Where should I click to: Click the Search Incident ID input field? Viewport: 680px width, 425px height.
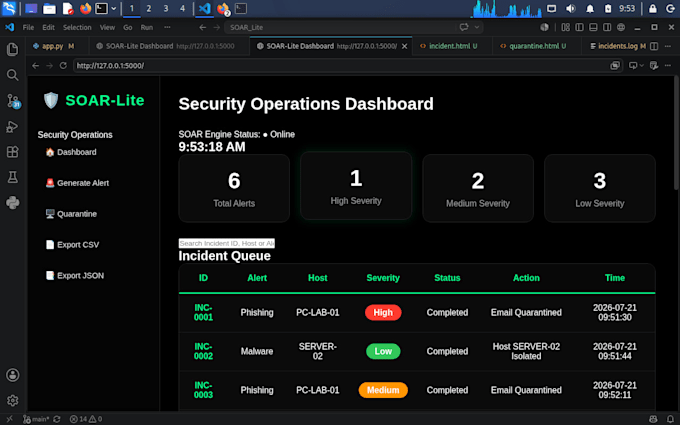(227, 243)
